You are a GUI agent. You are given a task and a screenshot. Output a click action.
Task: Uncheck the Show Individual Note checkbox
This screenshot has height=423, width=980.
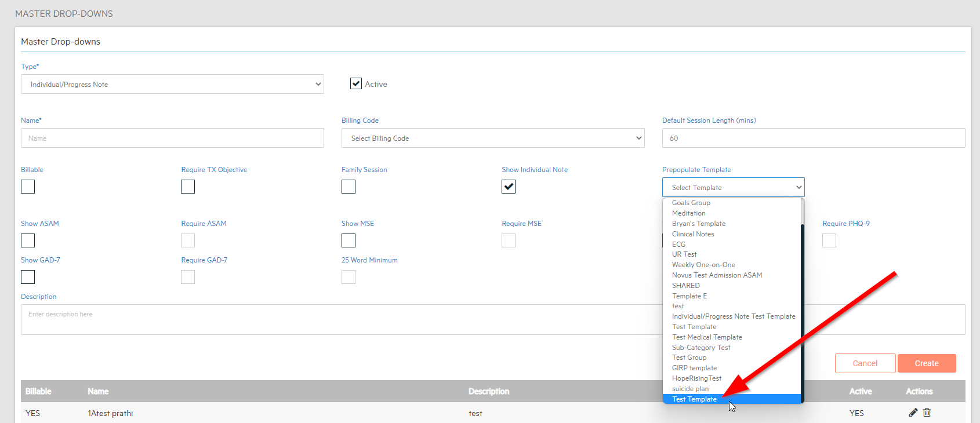tap(509, 187)
